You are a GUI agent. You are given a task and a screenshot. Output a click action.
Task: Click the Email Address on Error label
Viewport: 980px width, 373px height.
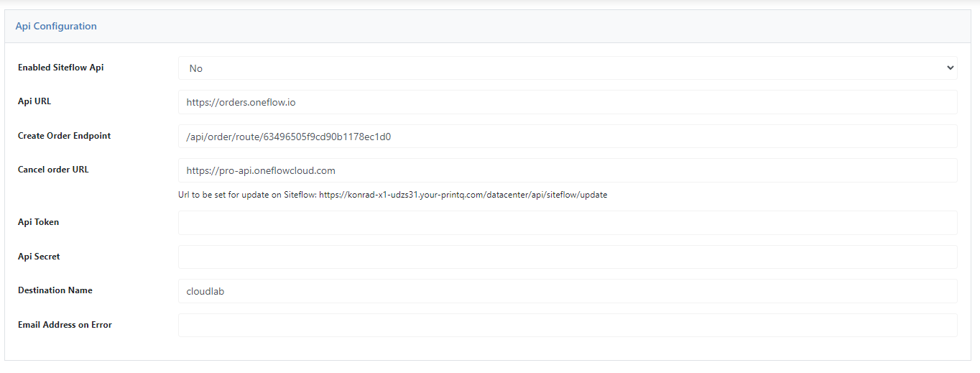(65, 325)
